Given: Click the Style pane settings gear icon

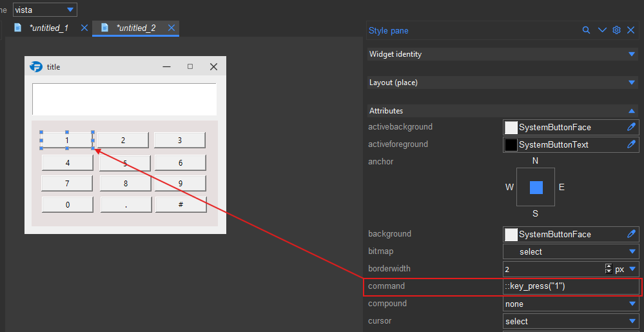Looking at the screenshot, I should point(616,30).
